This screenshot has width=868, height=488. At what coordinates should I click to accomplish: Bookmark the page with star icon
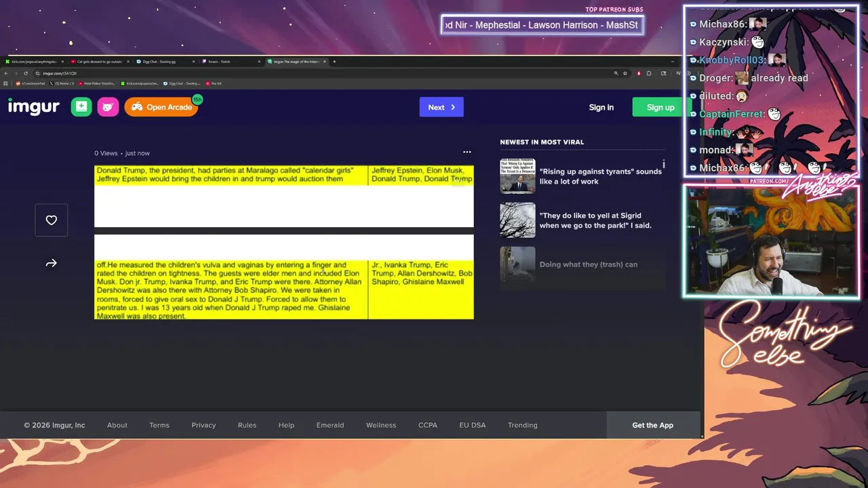(625, 73)
